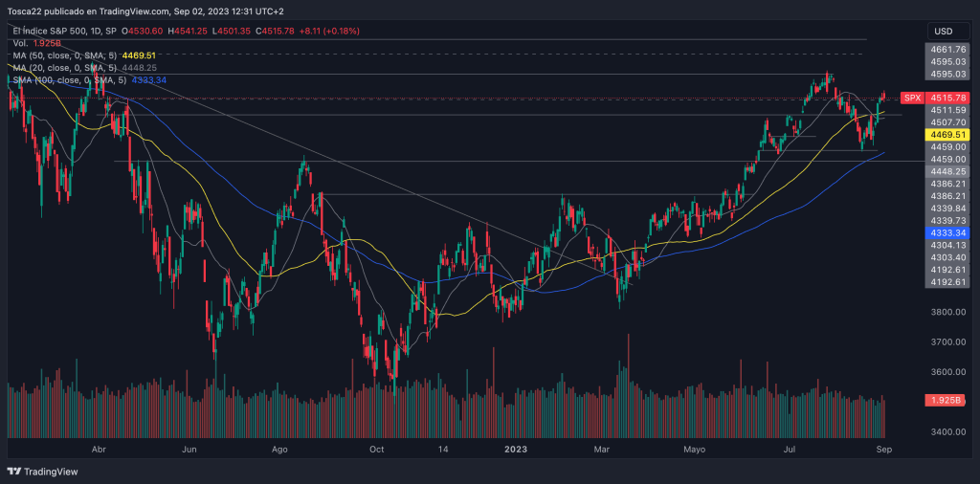The image size is (980, 484).
Task: Click the TradingView logo in bottom corner
Action: pos(43,471)
